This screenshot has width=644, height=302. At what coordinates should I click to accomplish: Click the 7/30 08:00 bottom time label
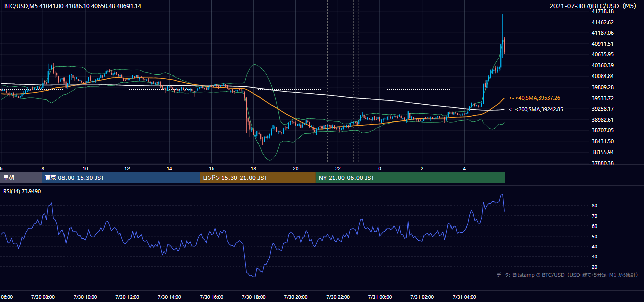[42, 297]
